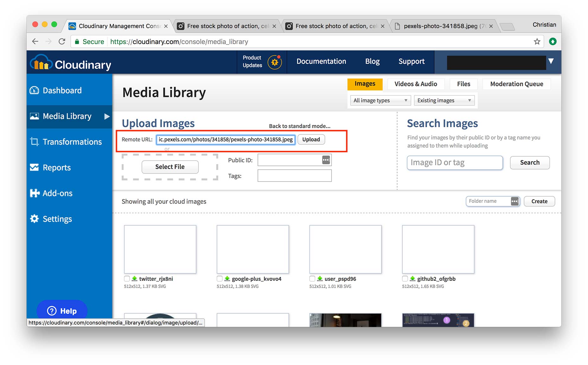
Task: Click the Dashboard gauge icon
Action: click(x=34, y=90)
